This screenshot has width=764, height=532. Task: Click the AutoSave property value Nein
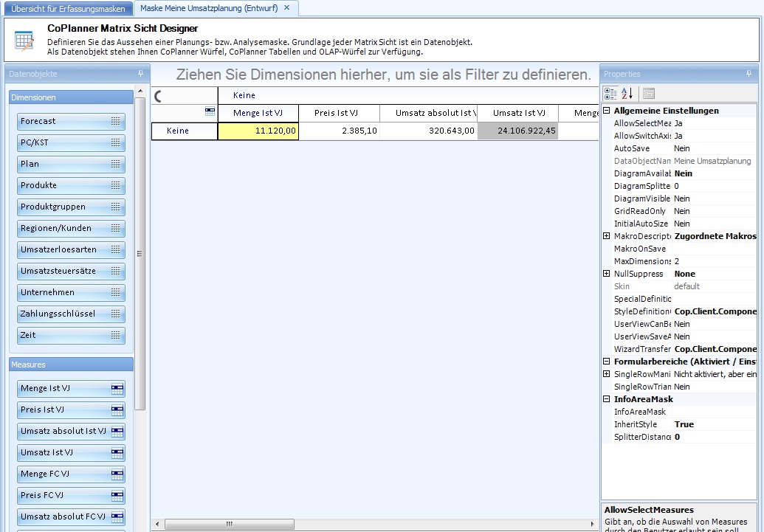[x=715, y=148]
